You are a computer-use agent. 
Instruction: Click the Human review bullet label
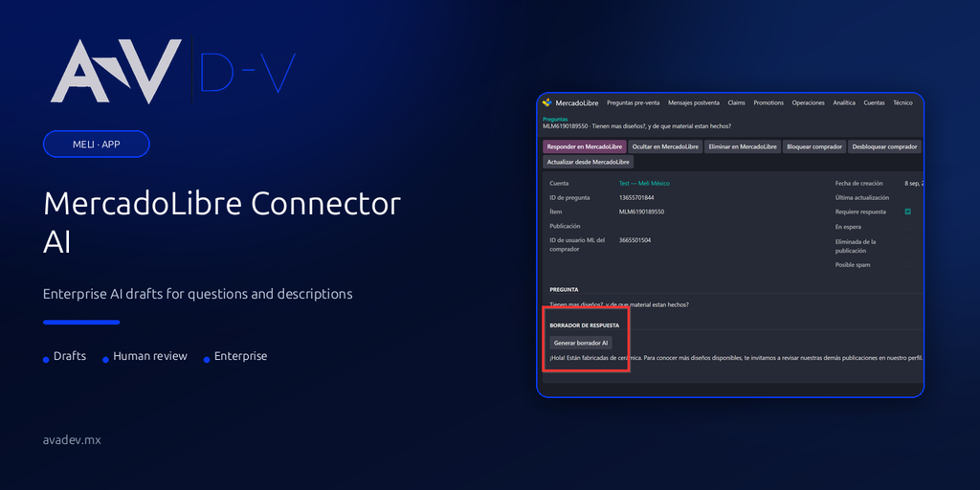[150, 356]
